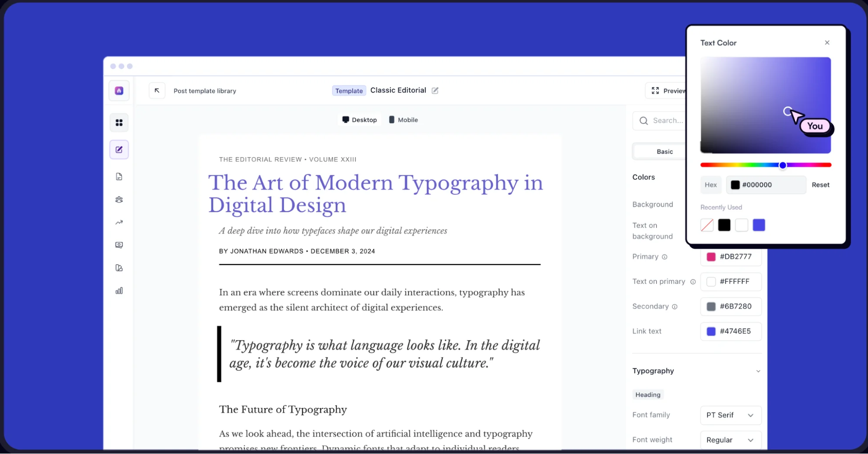
Task: Collapse the Typography section chevron
Action: (758, 371)
